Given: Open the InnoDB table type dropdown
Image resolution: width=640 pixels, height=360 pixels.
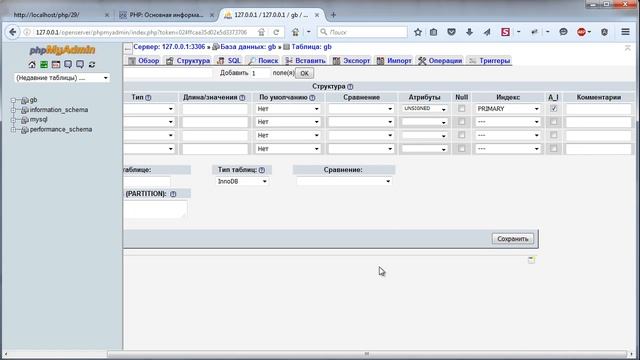Looking at the screenshot, I should pyautogui.click(x=242, y=181).
